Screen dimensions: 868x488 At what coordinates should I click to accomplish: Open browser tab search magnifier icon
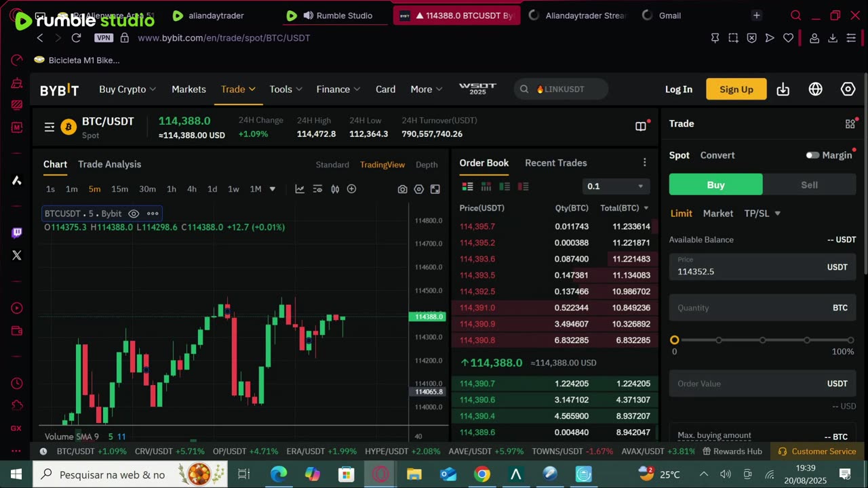796,16
